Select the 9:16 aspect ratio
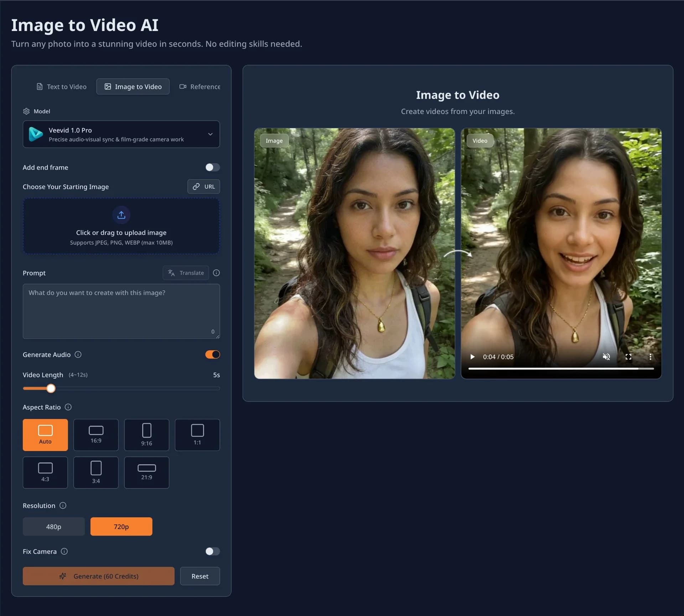Viewport: 684px width, 616px height. click(x=146, y=435)
